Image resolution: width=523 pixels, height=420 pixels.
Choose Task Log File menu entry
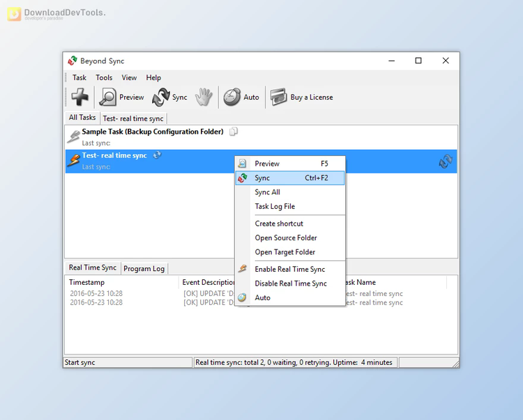point(290,206)
